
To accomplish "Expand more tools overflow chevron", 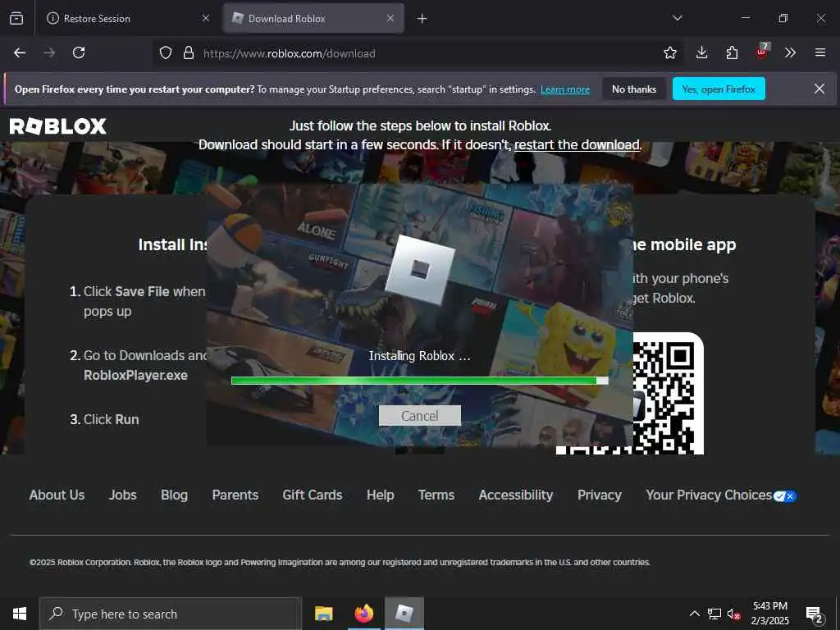I will (790, 52).
